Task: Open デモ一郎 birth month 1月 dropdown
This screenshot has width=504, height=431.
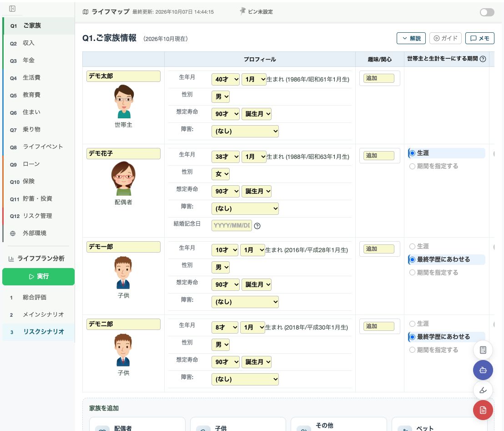Action: [x=252, y=250]
